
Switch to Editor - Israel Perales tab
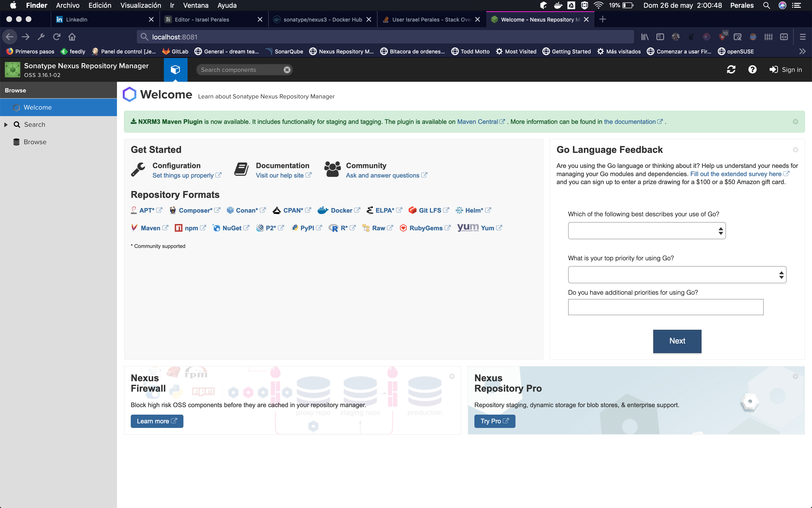(x=214, y=20)
